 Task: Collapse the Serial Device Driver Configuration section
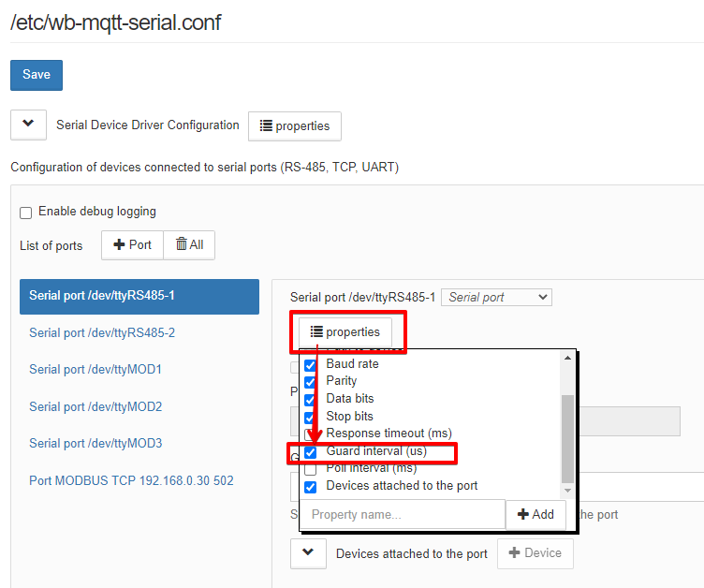pos(28,125)
